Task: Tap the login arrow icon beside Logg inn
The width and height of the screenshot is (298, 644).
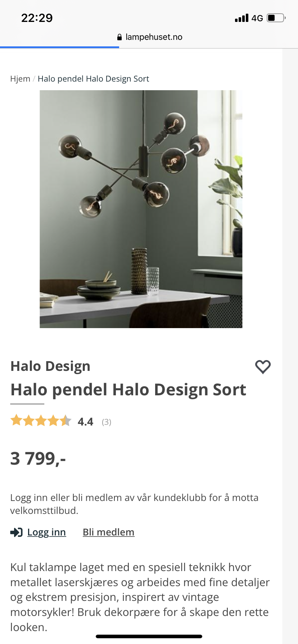Action: [17, 532]
